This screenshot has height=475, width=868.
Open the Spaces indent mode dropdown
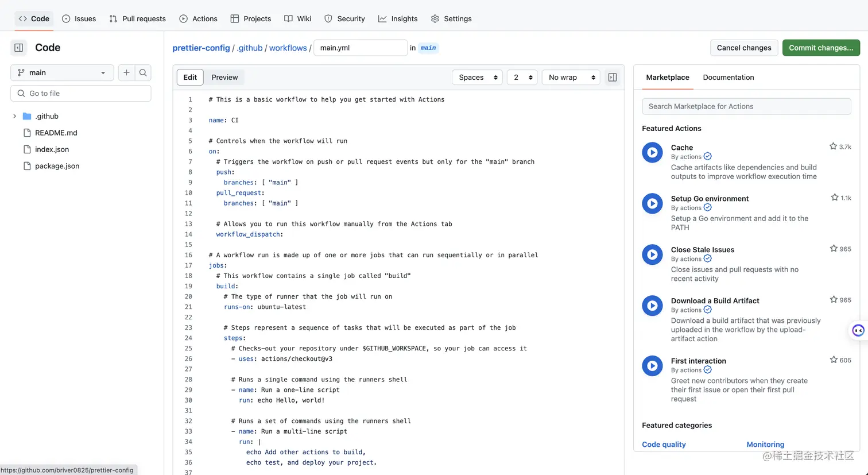(x=477, y=78)
